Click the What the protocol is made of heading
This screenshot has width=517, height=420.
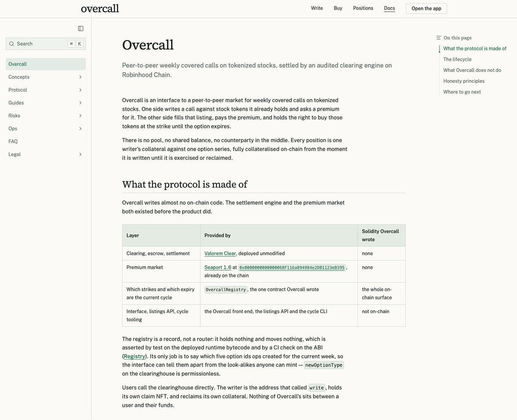pyautogui.click(x=185, y=184)
